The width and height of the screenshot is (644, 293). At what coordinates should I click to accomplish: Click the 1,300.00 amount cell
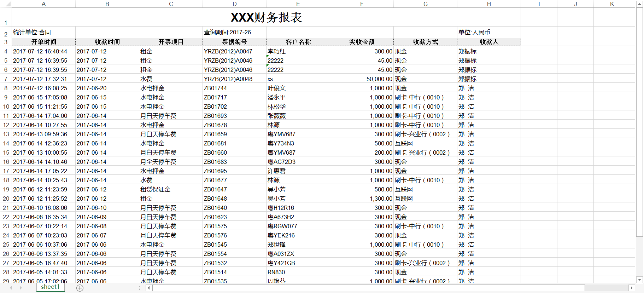tap(362, 199)
